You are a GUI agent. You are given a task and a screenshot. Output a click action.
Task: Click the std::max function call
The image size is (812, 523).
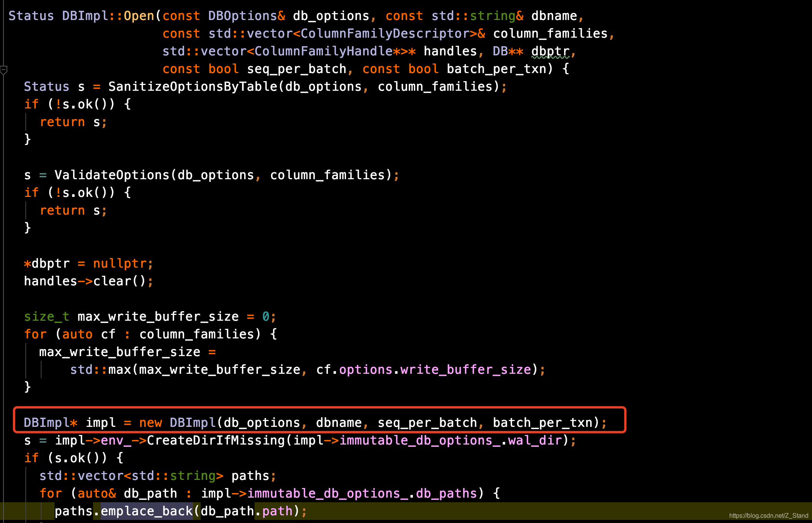(120, 370)
